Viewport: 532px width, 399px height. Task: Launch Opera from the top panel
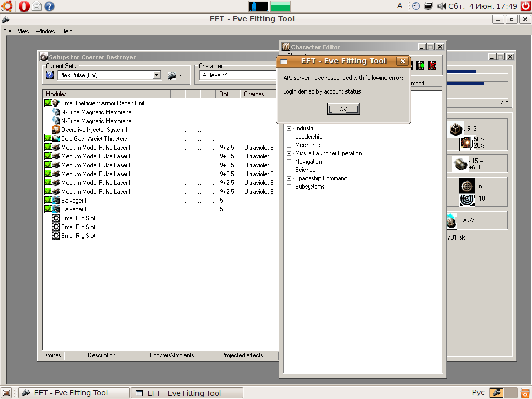(24, 6)
